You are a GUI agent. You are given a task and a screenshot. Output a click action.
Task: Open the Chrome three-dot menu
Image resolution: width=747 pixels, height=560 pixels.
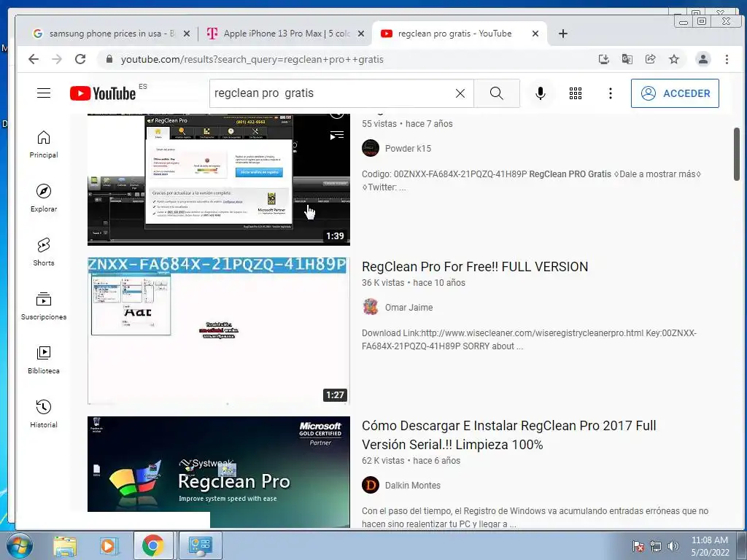pyautogui.click(x=727, y=59)
